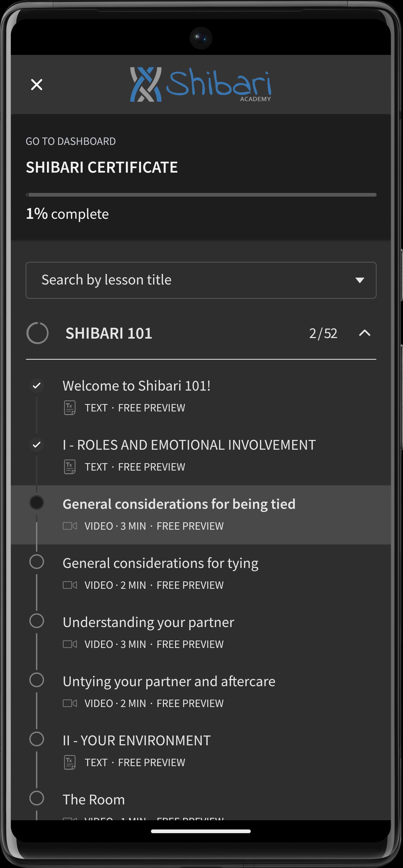Click the video camera icon under General considerations for tying
The width and height of the screenshot is (403, 868).
[x=70, y=585]
